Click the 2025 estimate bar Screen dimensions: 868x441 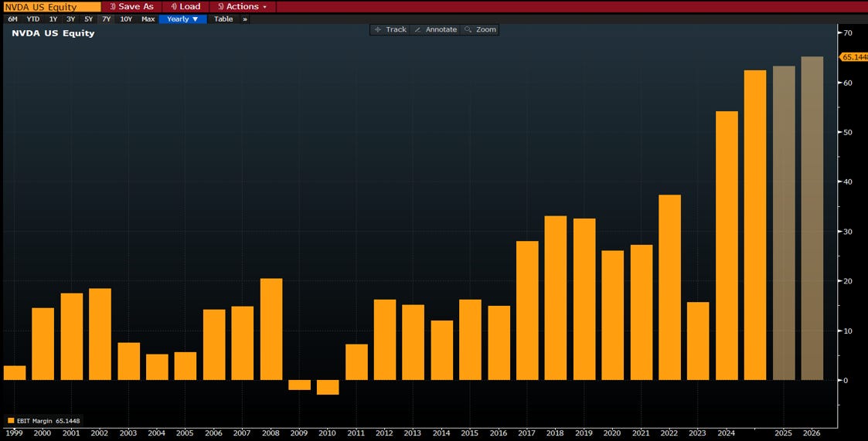784,223
